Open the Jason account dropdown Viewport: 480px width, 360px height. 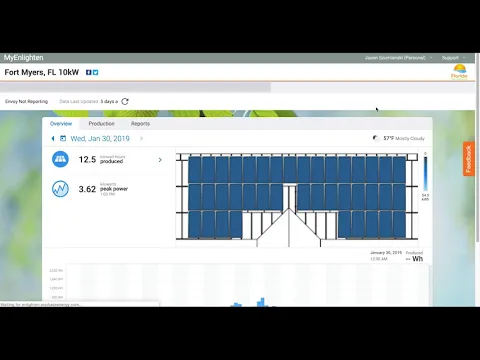[398, 58]
